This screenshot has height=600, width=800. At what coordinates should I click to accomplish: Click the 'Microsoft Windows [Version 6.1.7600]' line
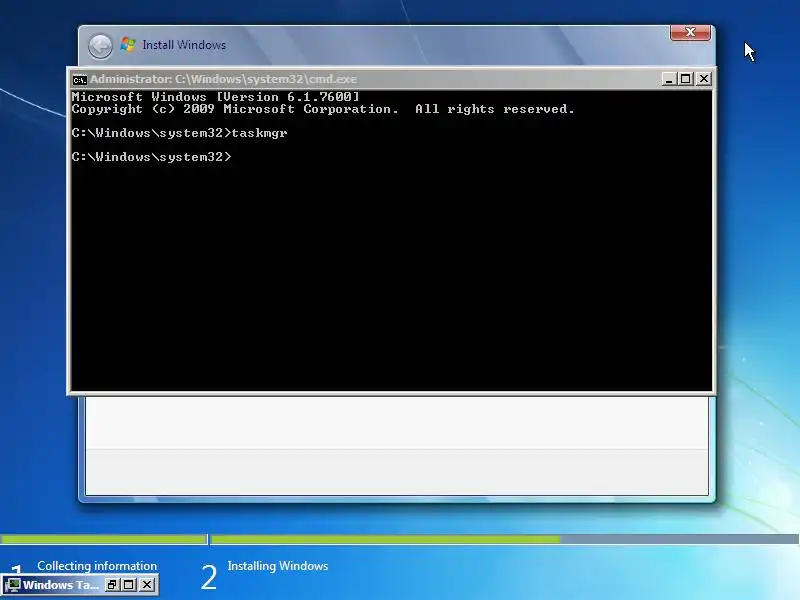[x=216, y=96]
